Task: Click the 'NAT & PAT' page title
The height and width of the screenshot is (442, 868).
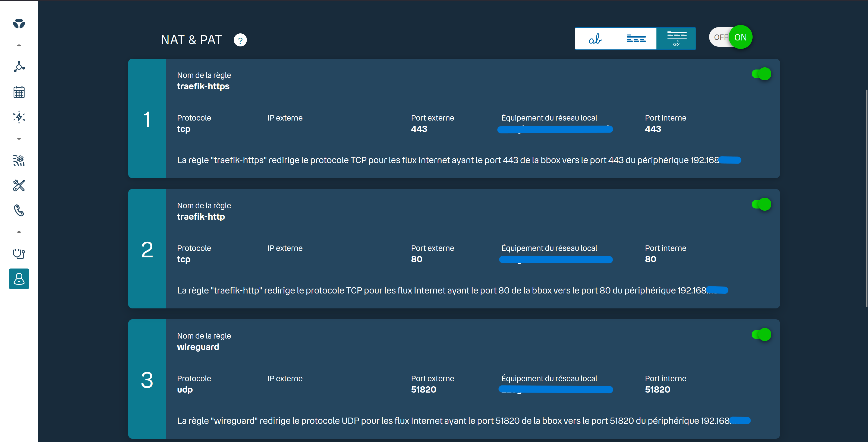Action: 191,40
